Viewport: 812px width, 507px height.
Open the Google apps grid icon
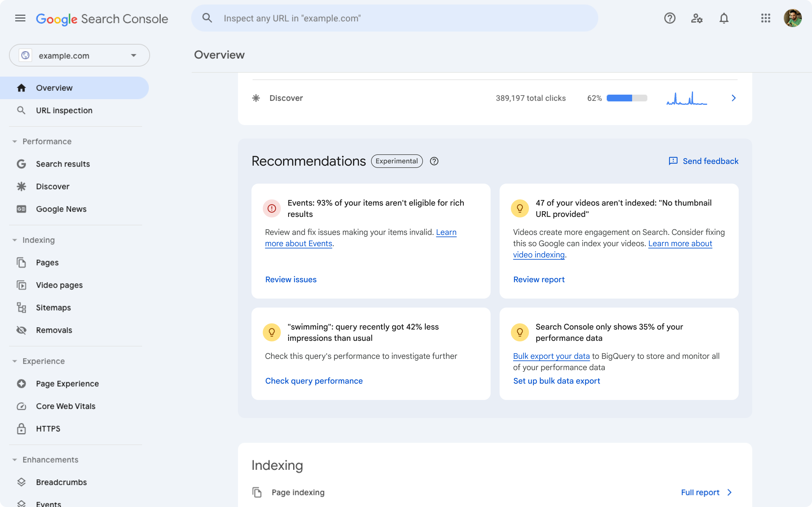pos(765,18)
